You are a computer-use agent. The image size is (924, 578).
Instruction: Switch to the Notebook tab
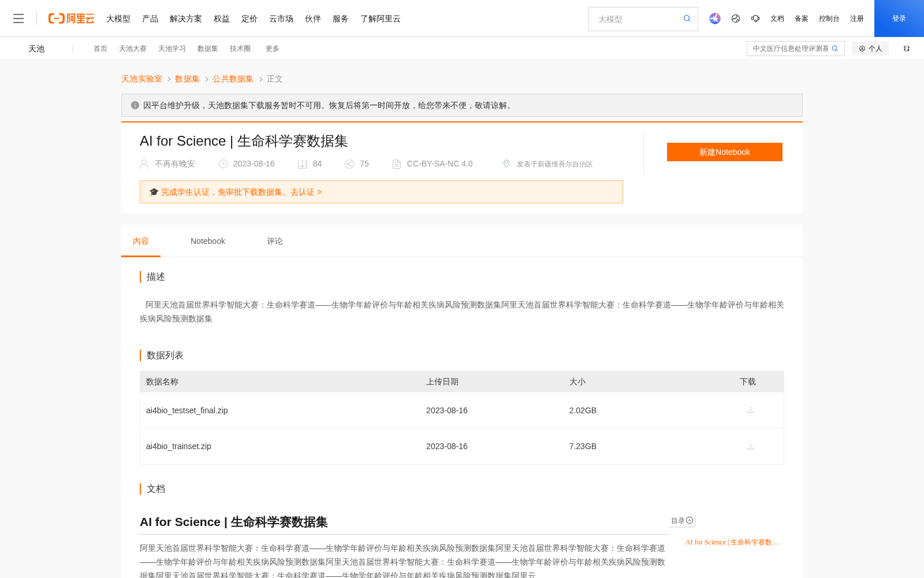pyautogui.click(x=208, y=241)
